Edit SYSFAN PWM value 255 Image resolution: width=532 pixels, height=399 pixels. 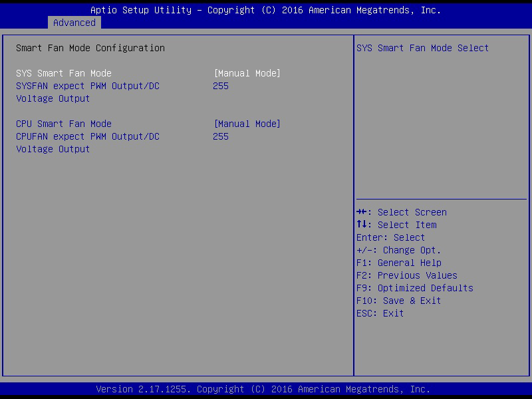click(221, 86)
